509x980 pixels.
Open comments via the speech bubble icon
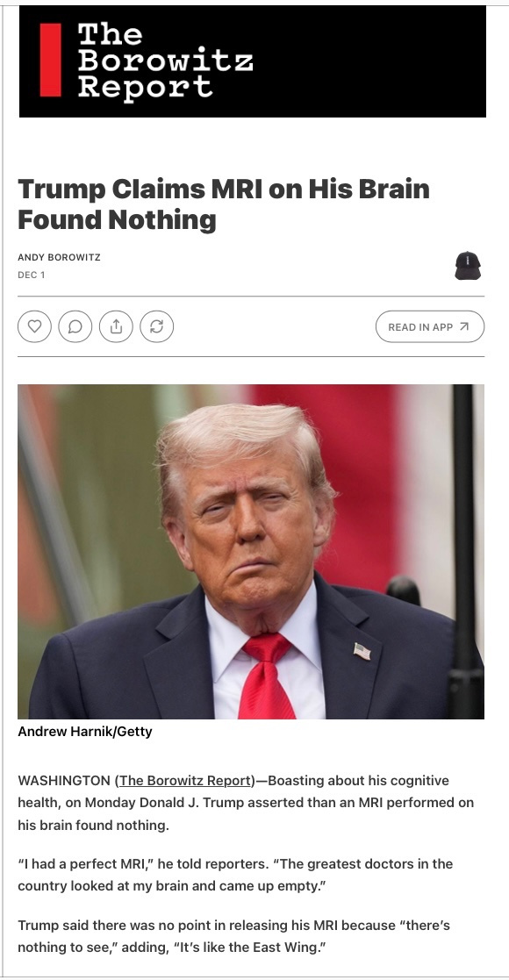(x=75, y=326)
